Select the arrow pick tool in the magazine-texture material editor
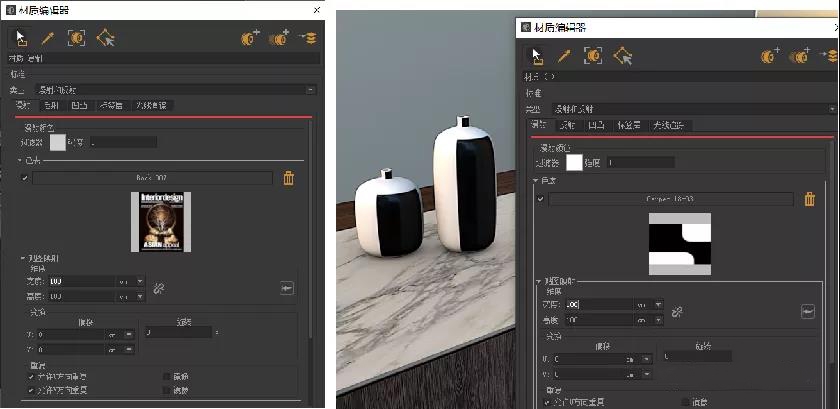 pos(20,38)
